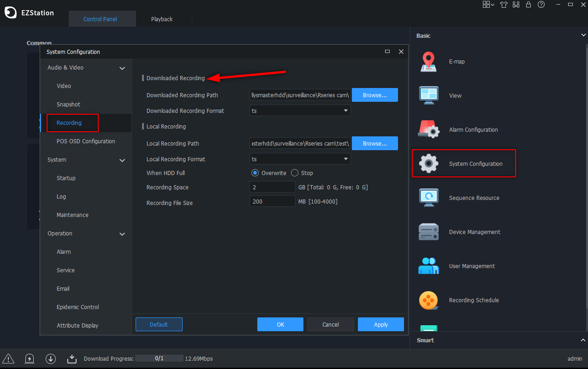588x369 pixels.
Task: Click the warning triangle alarm icon in status bar
Action: pyautogui.click(x=8, y=358)
